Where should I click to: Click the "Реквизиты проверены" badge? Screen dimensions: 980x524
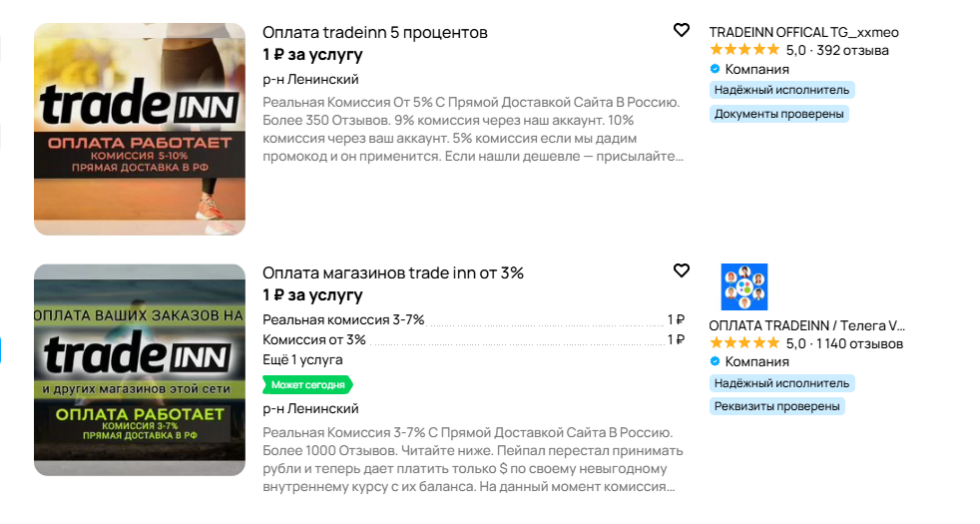(777, 406)
